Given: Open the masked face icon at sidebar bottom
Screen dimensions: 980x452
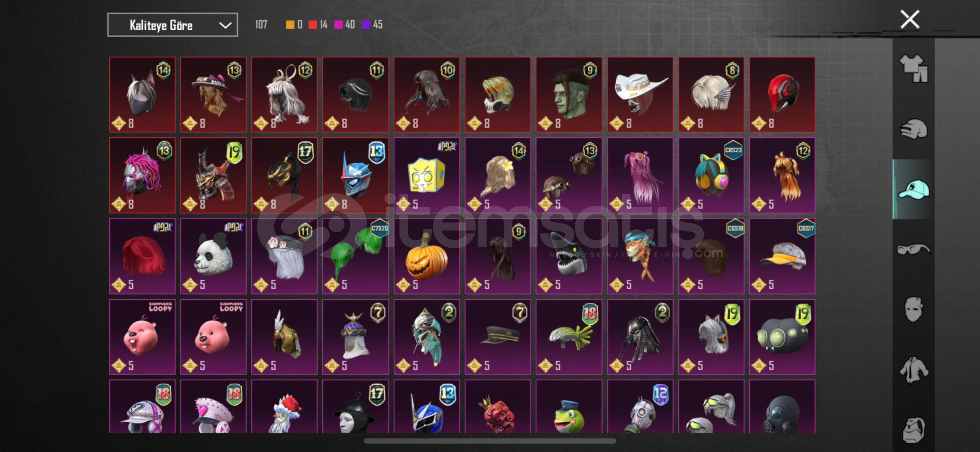Looking at the screenshot, I should (x=913, y=429).
